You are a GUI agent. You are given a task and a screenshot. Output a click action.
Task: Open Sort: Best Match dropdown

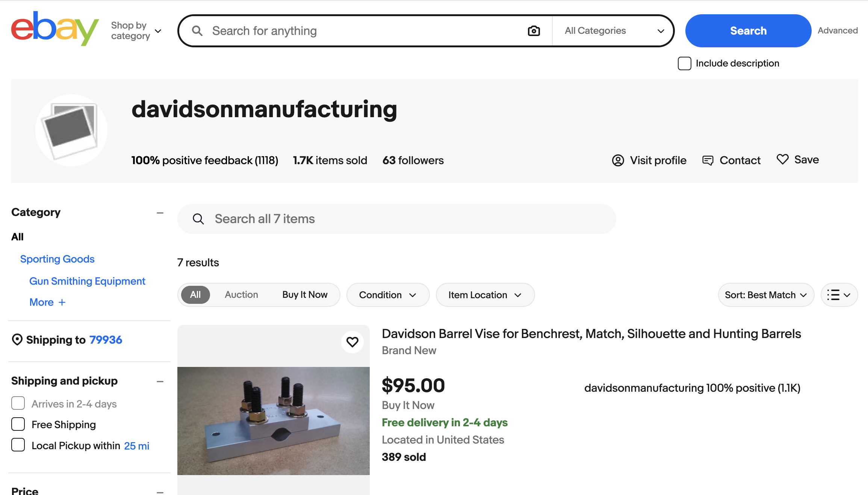click(x=765, y=295)
